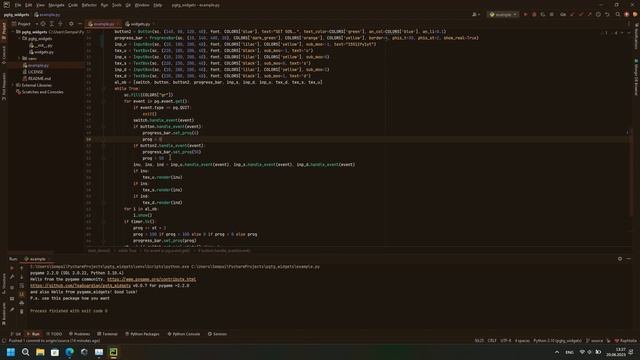Select README.md in the project tree
The image size is (640, 360).
(x=37, y=78)
